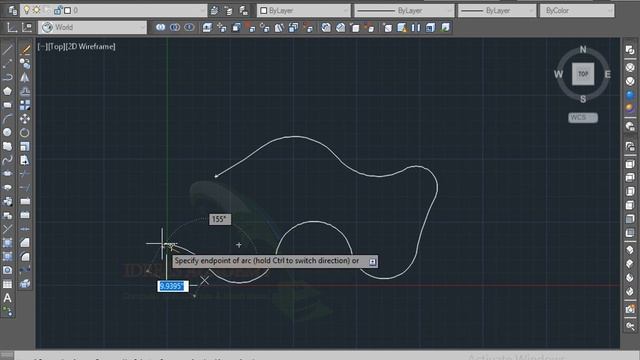Image resolution: width=640 pixels, height=360 pixels.
Task: Select the Mirror modify tool
Action: click(25, 77)
